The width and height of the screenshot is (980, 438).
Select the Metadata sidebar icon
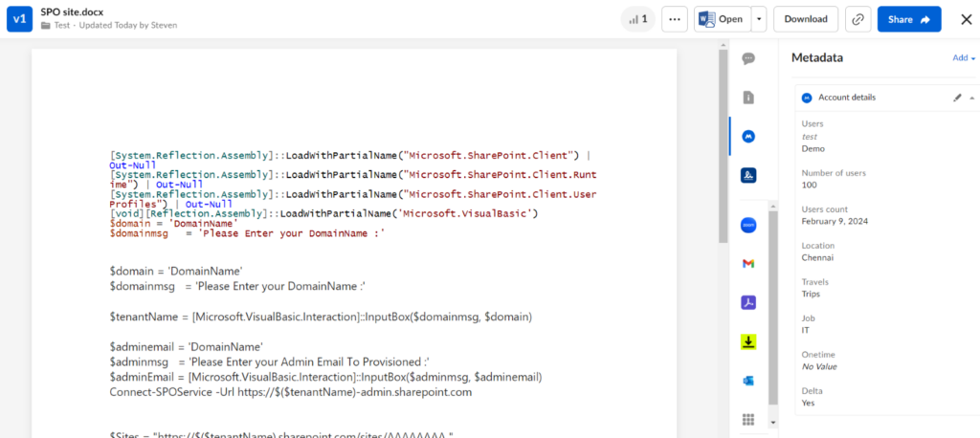pos(748,136)
